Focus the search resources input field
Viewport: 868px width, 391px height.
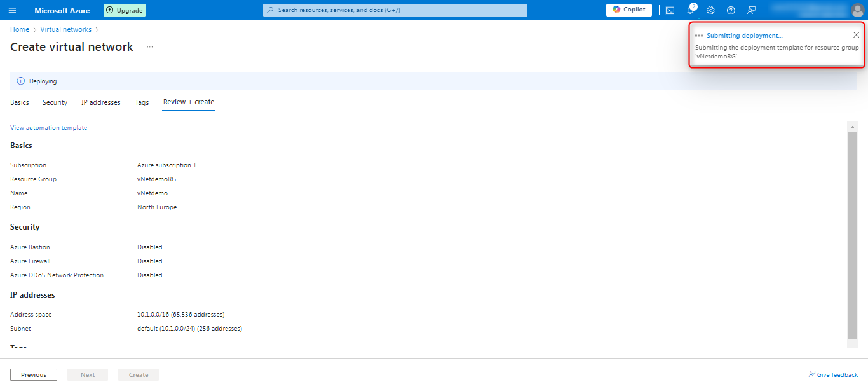pyautogui.click(x=395, y=10)
